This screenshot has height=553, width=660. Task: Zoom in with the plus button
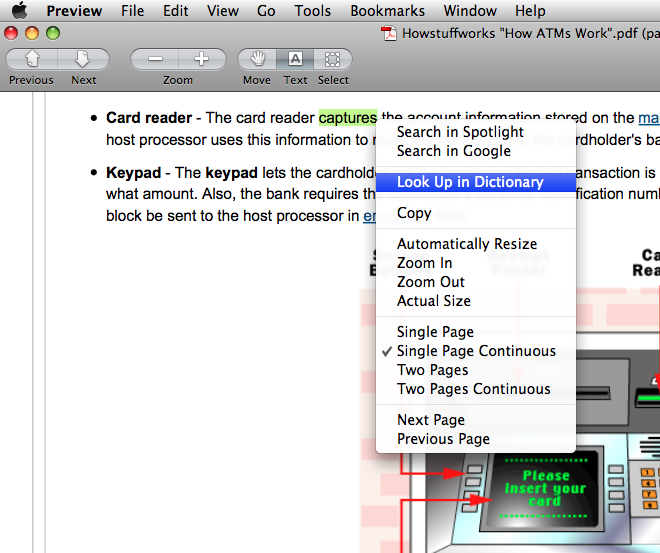(x=202, y=59)
